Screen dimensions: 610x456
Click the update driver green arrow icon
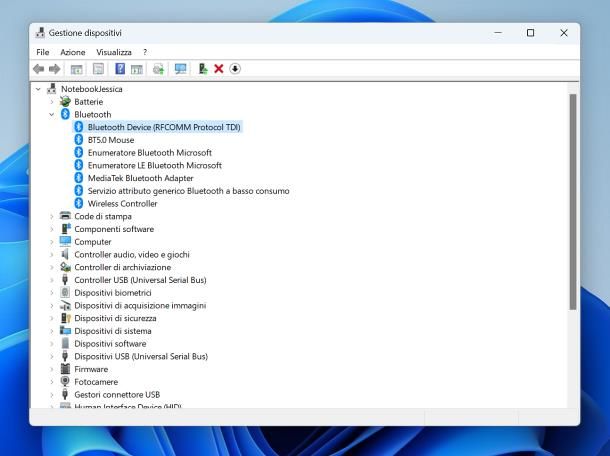click(x=203, y=69)
